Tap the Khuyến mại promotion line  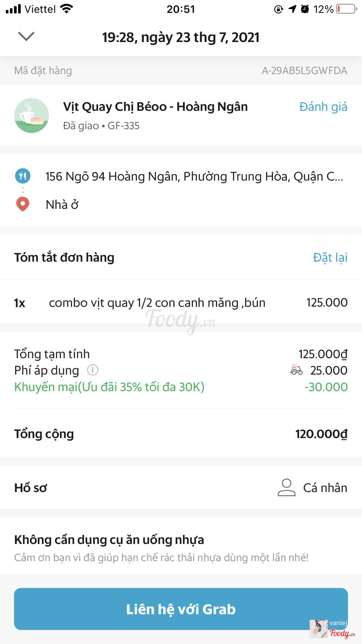point(109,387)
